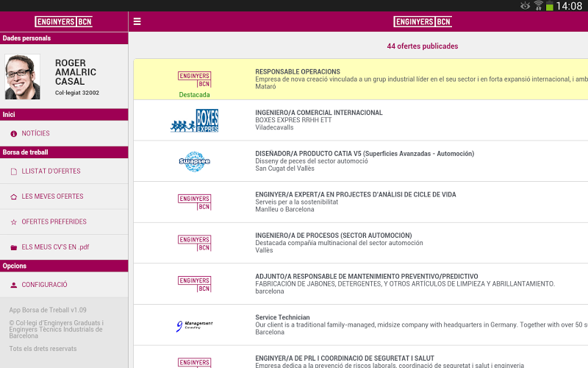Click the Wi-Fi status icon
The height and width of the screenshot is (368, 588).
[x=538, y=6]
